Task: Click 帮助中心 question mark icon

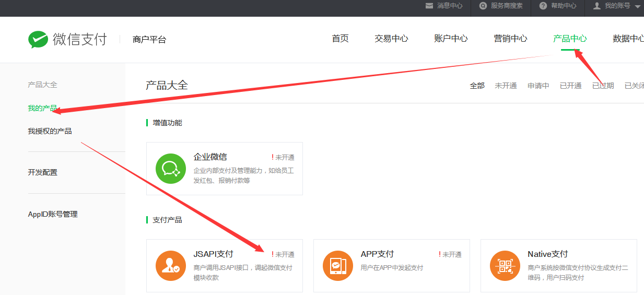Action: tap(543, 6)
